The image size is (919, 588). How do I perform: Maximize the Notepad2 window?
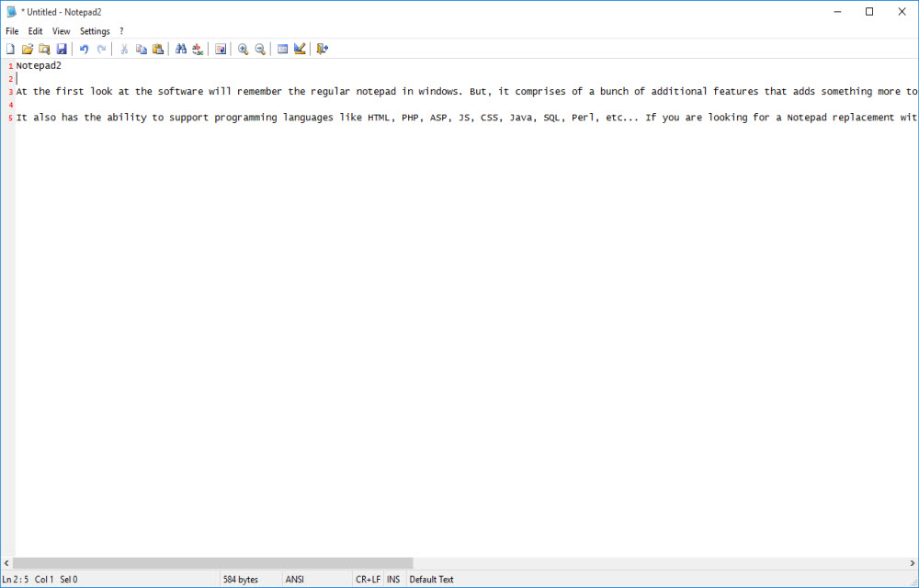869,12
